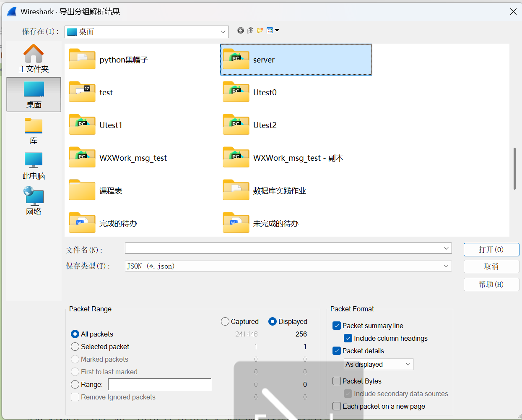
Task: Select the Utest0 folder icon
Action: [x=236, y=92]
